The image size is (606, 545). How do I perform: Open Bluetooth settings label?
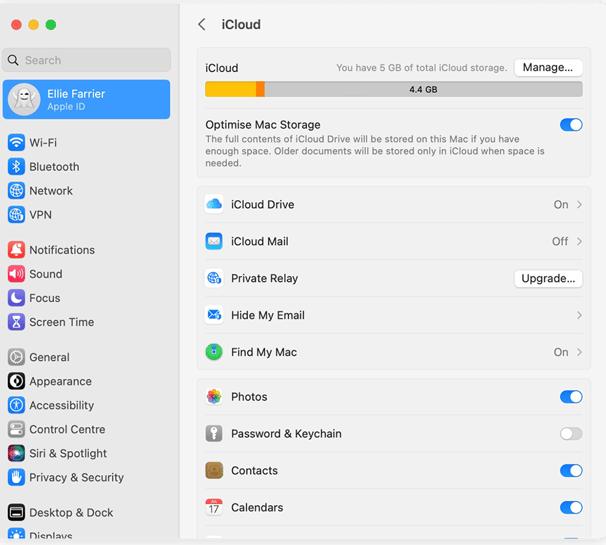coord(54,167)
